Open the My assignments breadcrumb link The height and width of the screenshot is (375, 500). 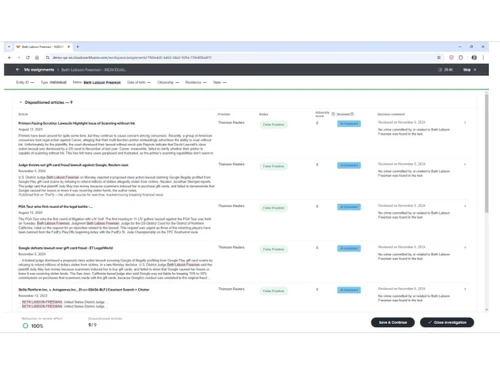39,70
